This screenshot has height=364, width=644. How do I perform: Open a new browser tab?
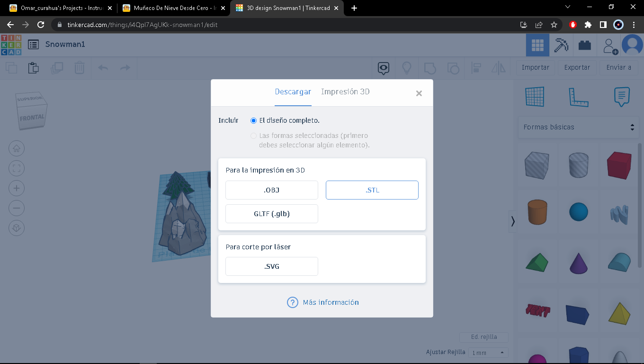354,8
